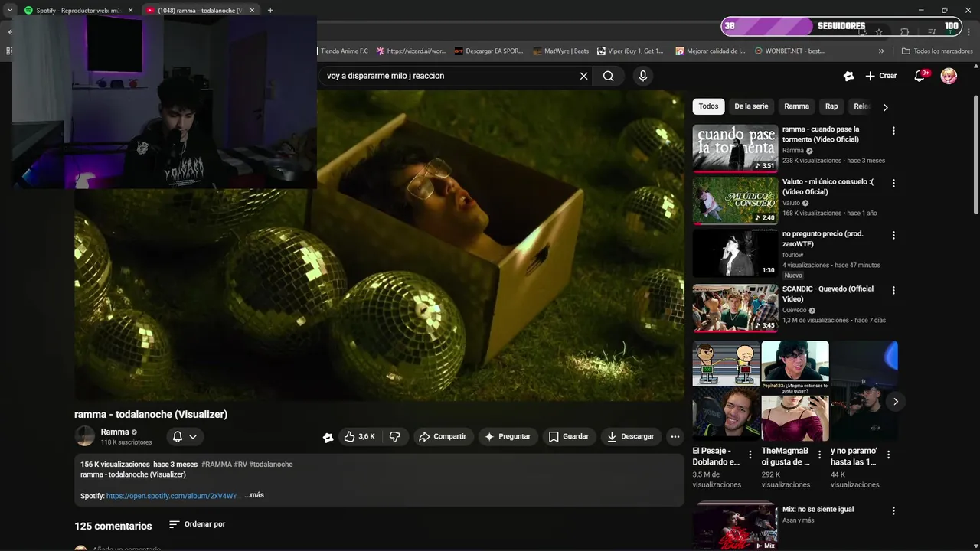Show hidden bookmarks chevron

tap(881, 51)
